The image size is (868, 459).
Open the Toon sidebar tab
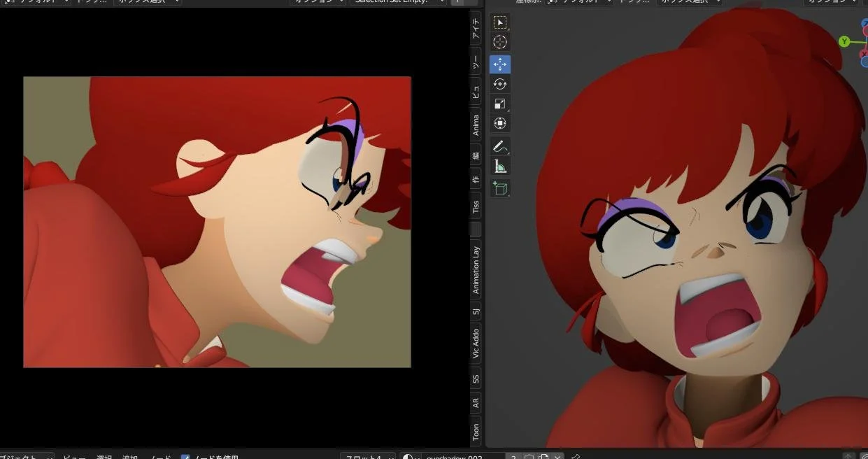coord(476,431)
